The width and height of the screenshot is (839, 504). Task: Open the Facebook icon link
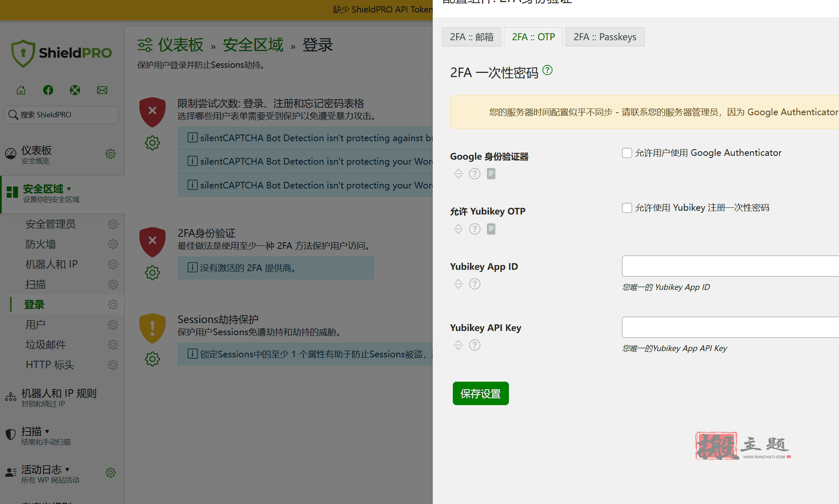tap(48, 90)
